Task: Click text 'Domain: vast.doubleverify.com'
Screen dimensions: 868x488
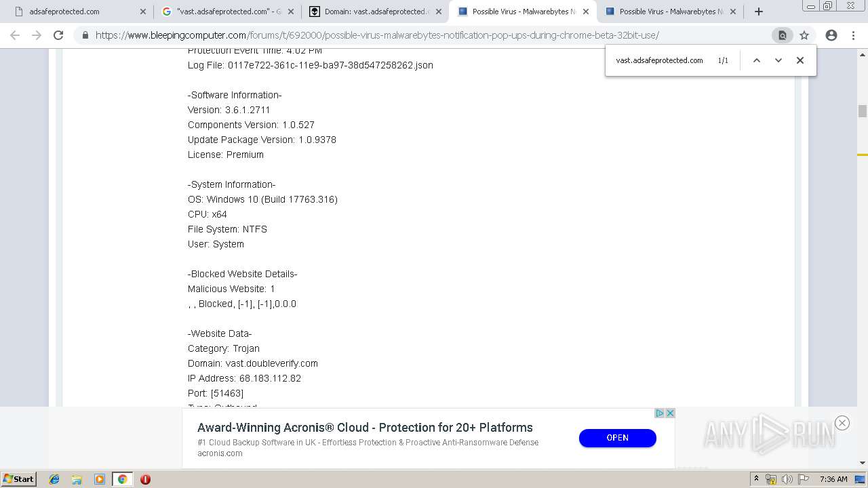Action: click(x=253, y=363)
